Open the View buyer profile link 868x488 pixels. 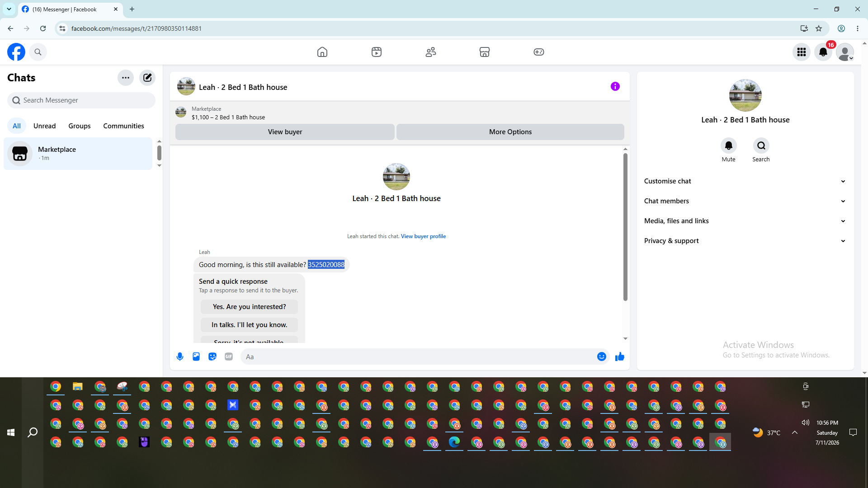point(423,236)
